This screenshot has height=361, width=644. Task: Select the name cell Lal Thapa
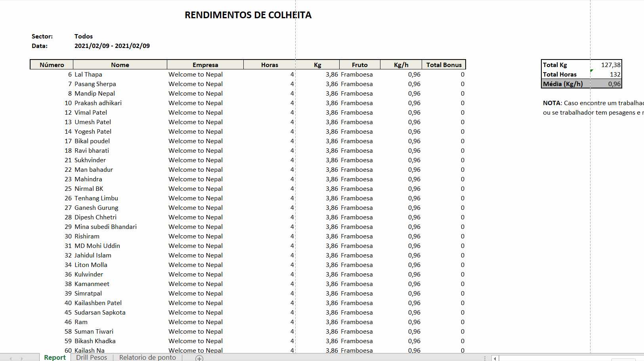point(88,74)
